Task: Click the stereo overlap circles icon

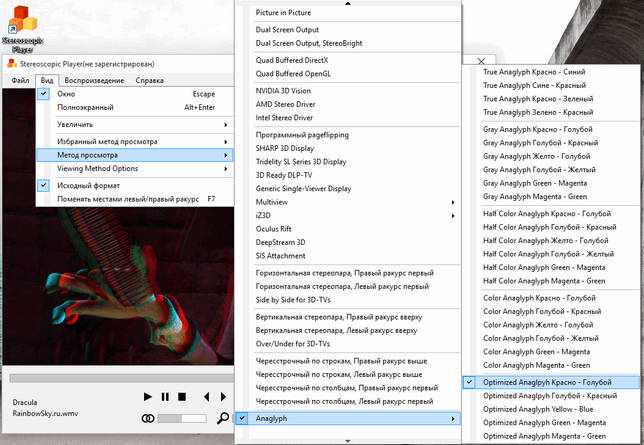Action: tap(148, 418)
